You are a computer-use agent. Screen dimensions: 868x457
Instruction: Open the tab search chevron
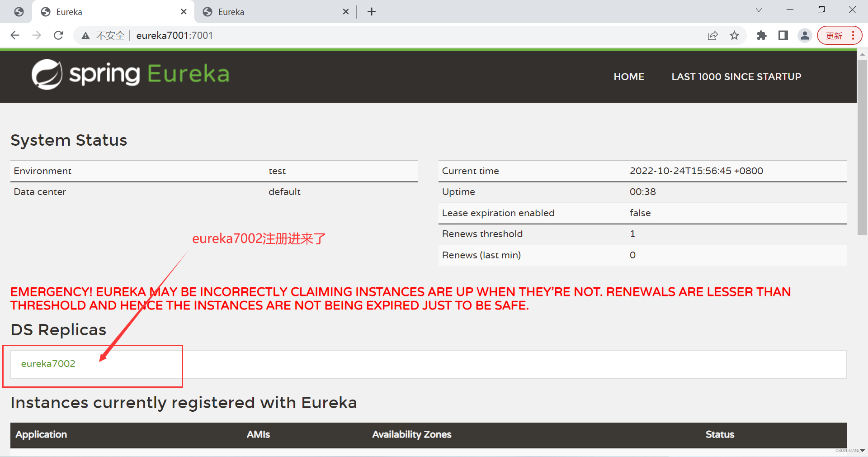pos(759,10)
